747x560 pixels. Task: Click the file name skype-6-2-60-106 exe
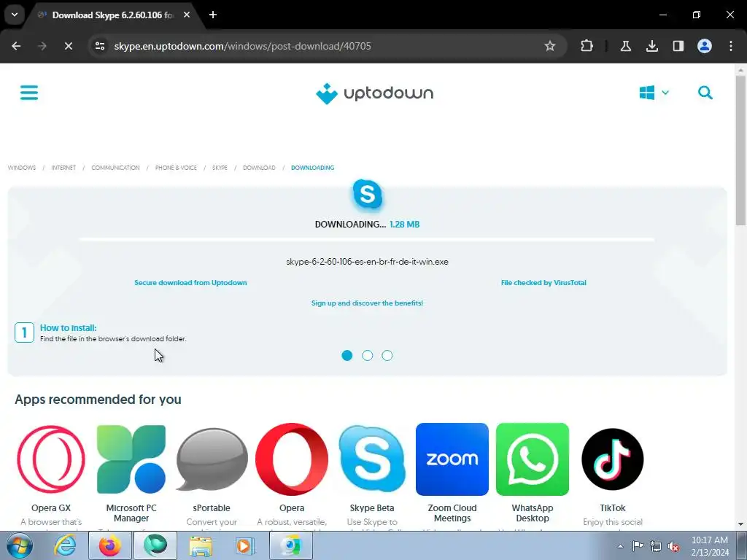coord(368,262)
